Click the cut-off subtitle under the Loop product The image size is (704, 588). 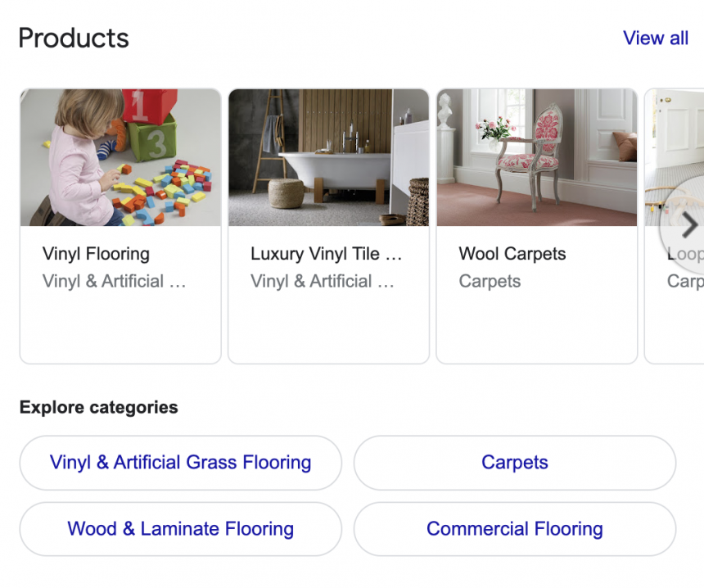pyautogui.click(x=684, y=282)
